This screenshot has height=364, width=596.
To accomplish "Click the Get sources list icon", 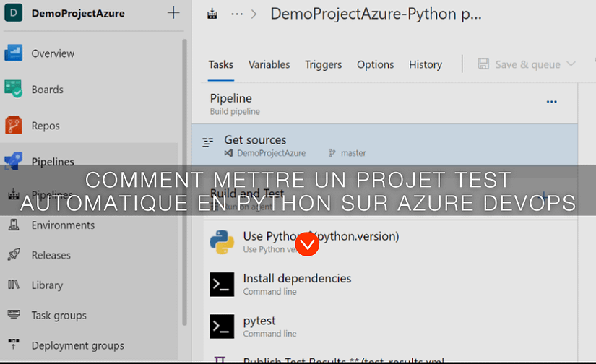I will [x=208, y=142].
